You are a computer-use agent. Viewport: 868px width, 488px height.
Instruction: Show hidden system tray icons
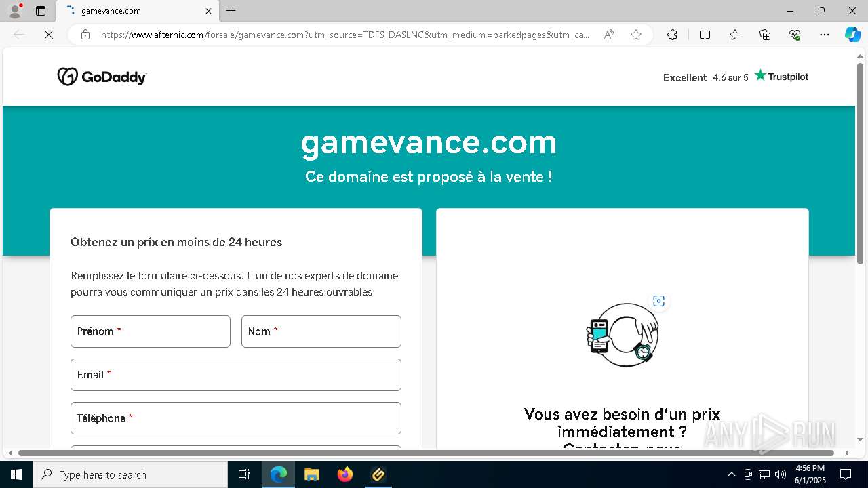[x=731, y=474]
